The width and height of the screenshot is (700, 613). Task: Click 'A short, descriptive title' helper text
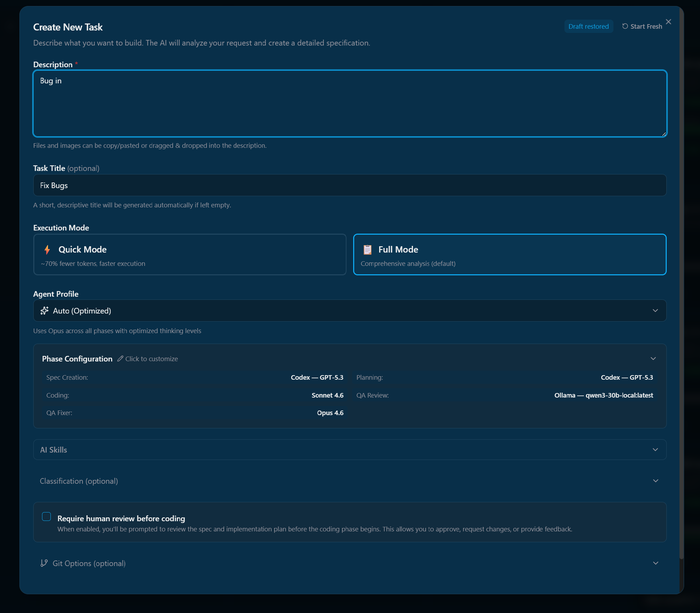(132, 205)
